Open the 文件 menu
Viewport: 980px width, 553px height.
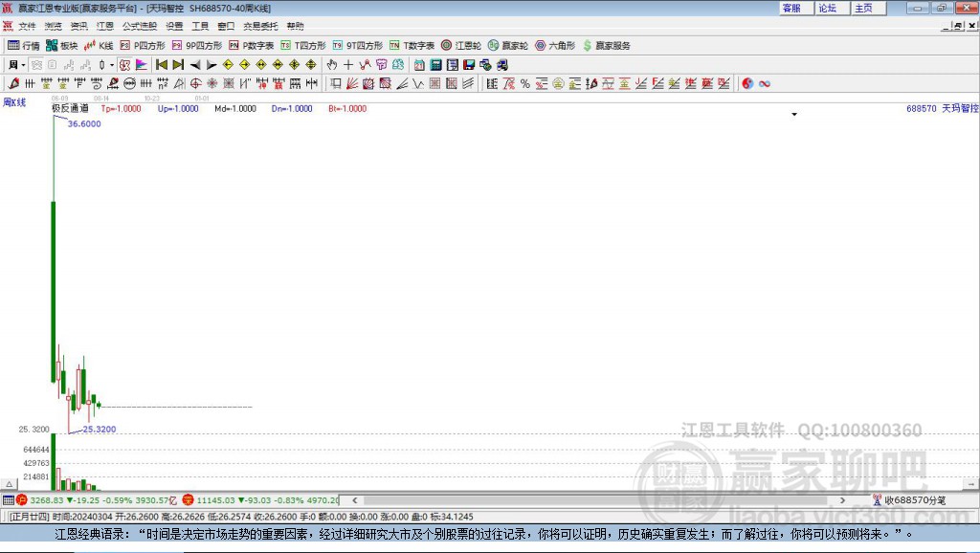tap(27, 26)
